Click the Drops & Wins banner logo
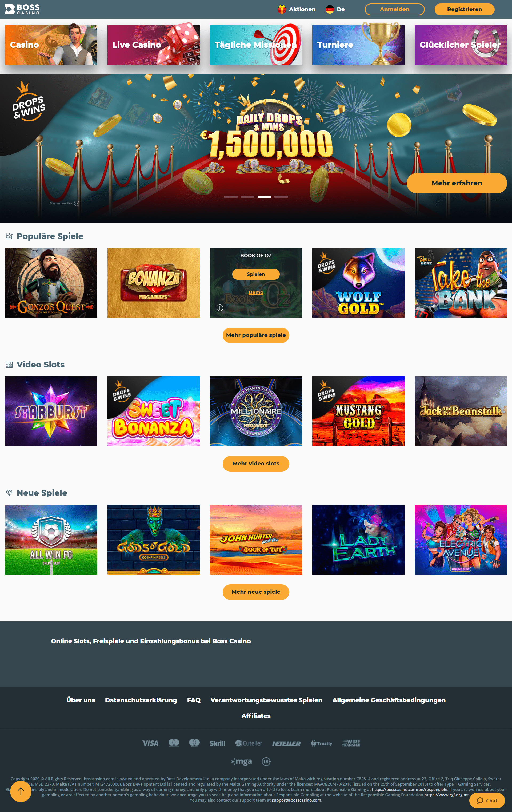 point(28,101)
